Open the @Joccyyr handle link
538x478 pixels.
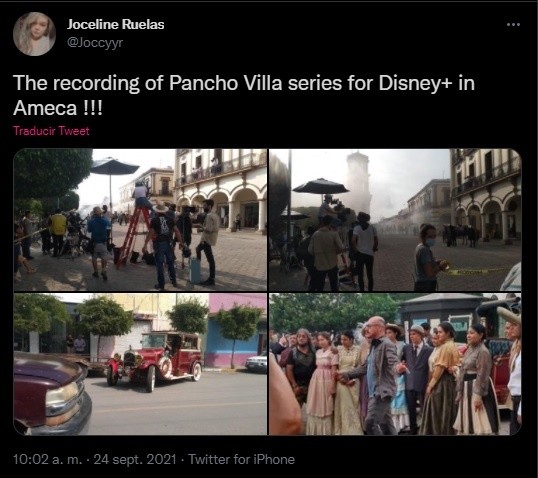(x=95, y=43)
